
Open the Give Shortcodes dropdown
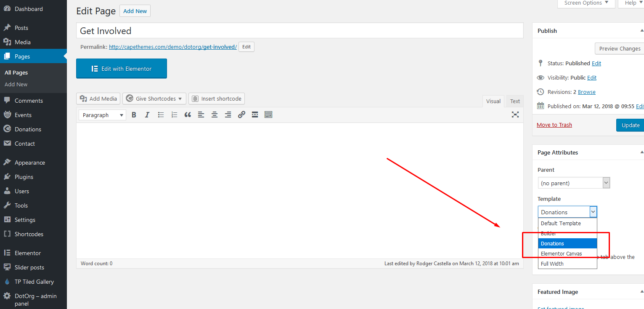coord(154,99)
